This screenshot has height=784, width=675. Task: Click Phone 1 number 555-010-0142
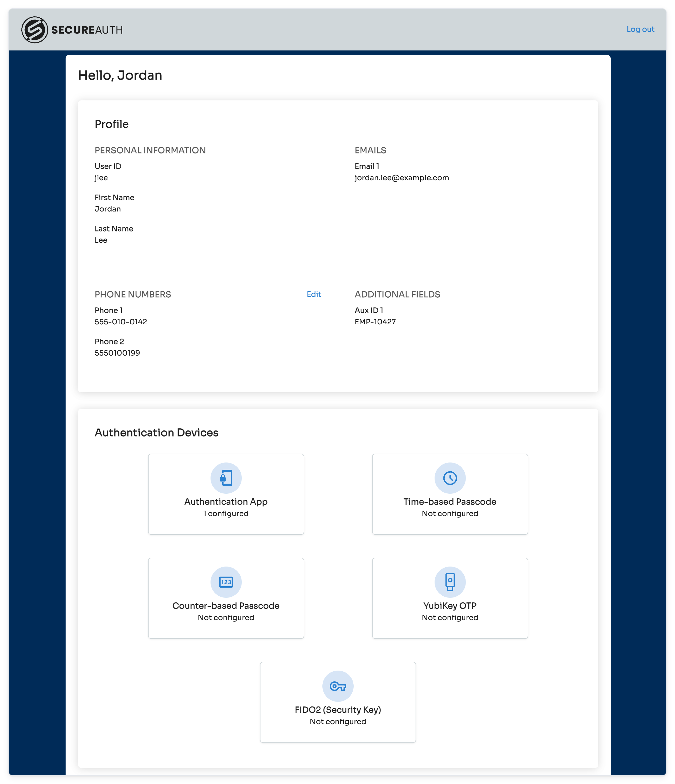click(121, 322)
